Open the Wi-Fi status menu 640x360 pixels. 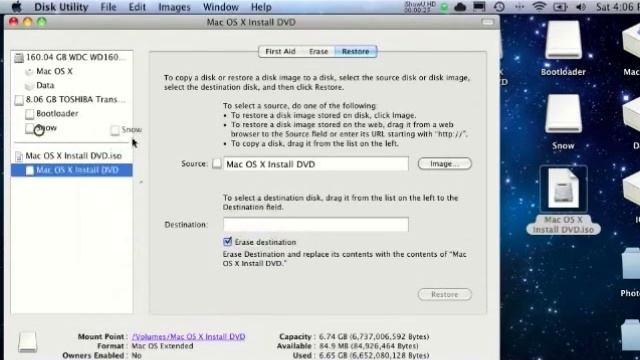pos(539,7)
